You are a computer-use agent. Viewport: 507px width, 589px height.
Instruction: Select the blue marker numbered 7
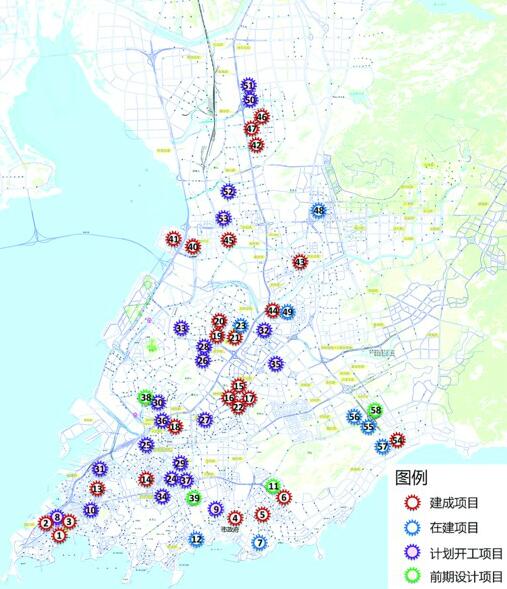(x=259, y=542)
